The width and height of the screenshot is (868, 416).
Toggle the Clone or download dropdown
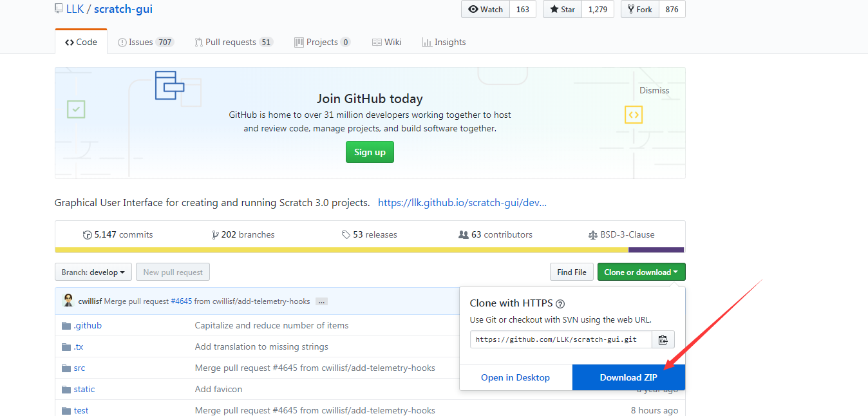point(641,272)
